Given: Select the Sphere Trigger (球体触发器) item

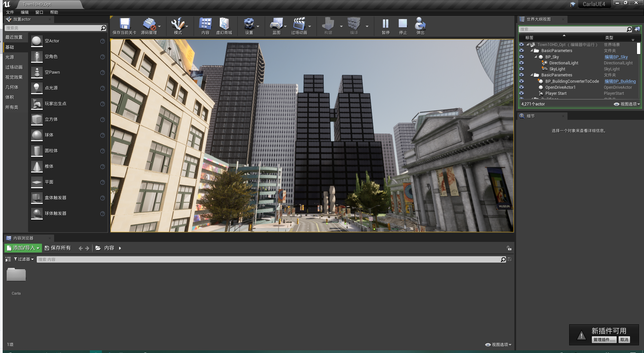Looking at the screenshot, I should [x=68, y=214].
